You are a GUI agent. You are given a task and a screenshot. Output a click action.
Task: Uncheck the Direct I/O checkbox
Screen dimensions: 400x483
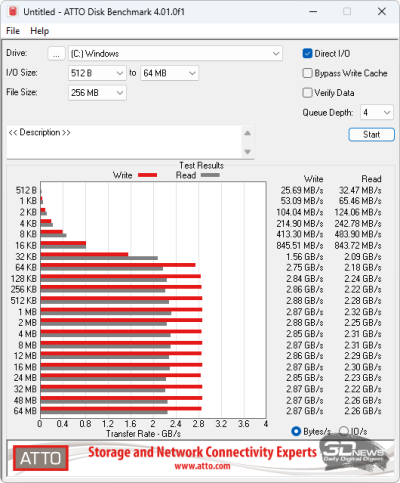(307, 54)
